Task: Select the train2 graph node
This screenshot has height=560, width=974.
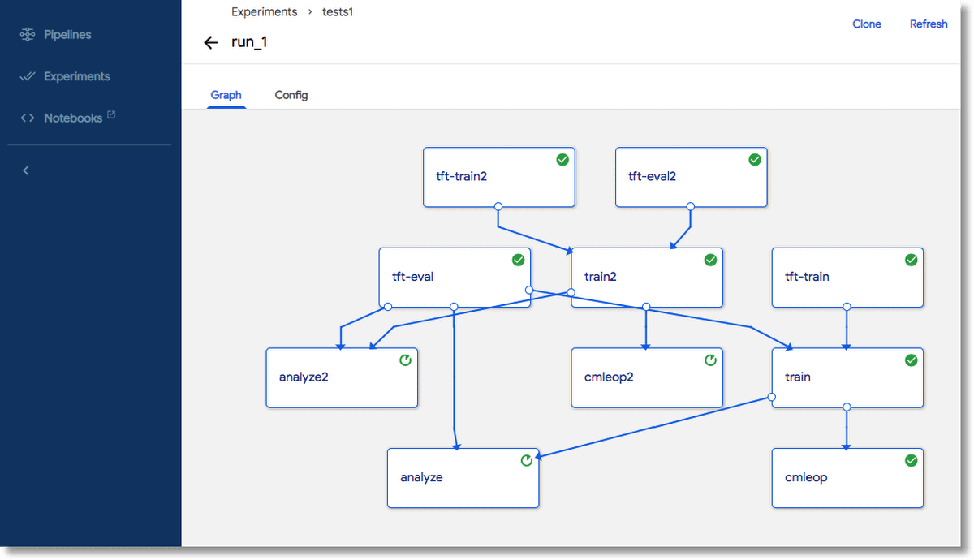Action: point(647,278)
